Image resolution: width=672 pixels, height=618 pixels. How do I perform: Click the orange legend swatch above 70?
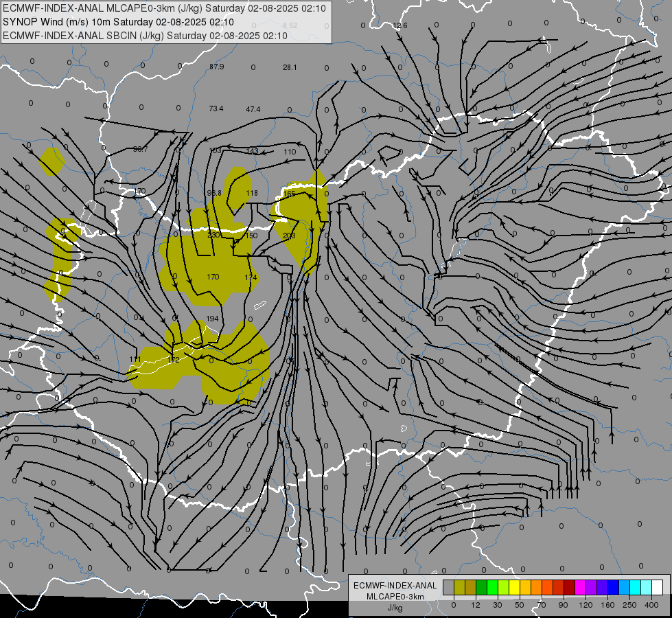point(537,588)
